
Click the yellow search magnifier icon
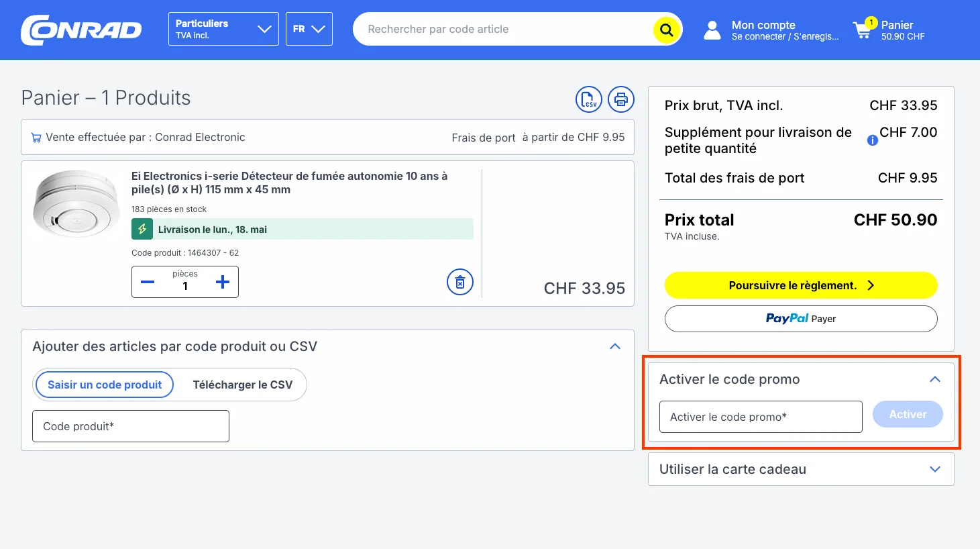(x=666, y=30)
